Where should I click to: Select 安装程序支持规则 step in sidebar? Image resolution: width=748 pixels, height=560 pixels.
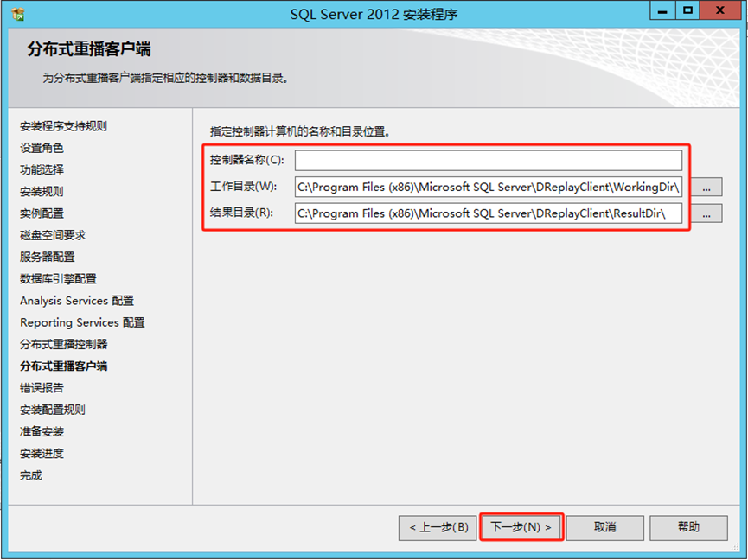[63, 126]
